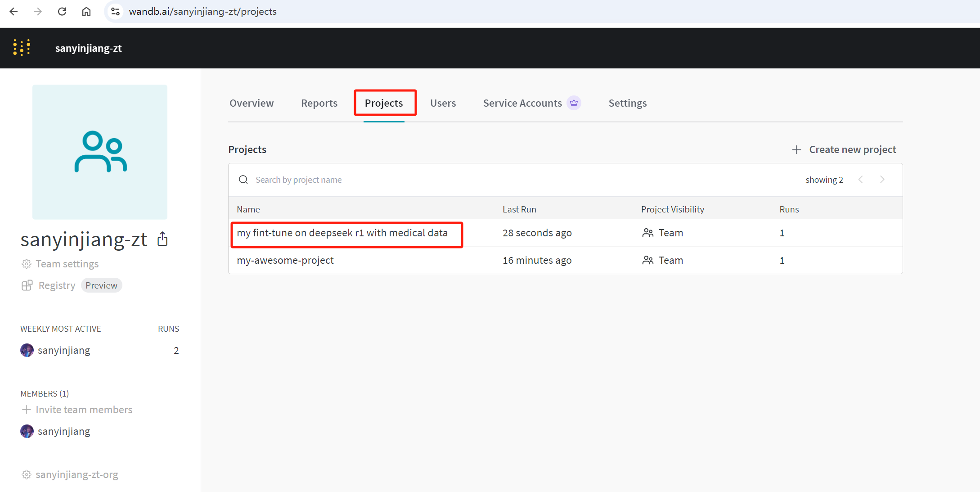Go to previous projects page chevron

tap(860, 180)
